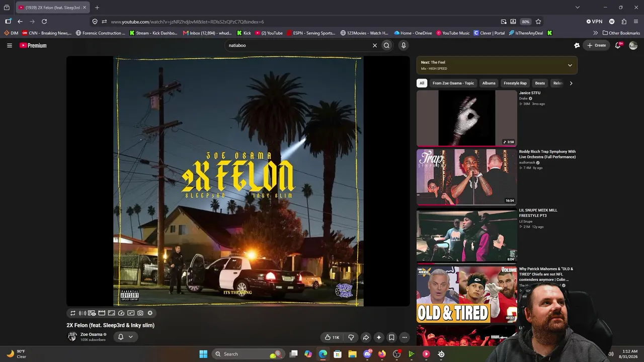Run the search with the magnifier button
Screen dimensions: 644x362
[386, 45]
